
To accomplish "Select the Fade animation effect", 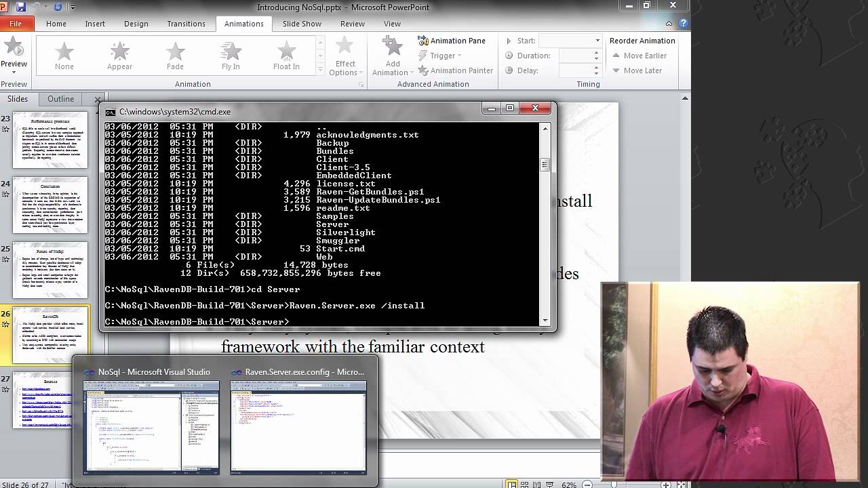I will coord(175,55).
